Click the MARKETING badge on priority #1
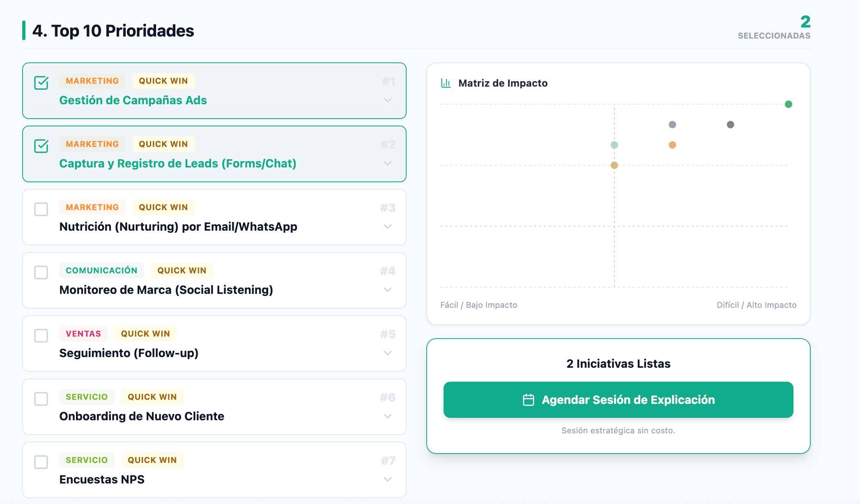 click(92, 80)
